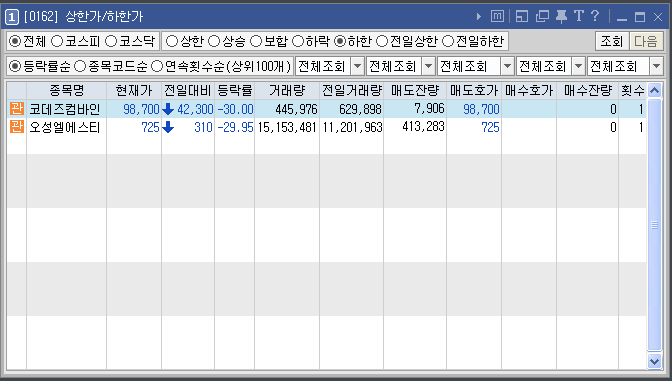Screen dimensions: 672x381
Task: Click the 등락률 column header
Action: pos(234,90)
